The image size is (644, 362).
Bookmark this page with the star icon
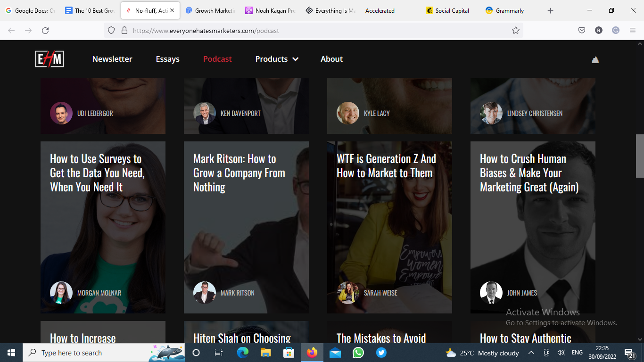point(516,31)
